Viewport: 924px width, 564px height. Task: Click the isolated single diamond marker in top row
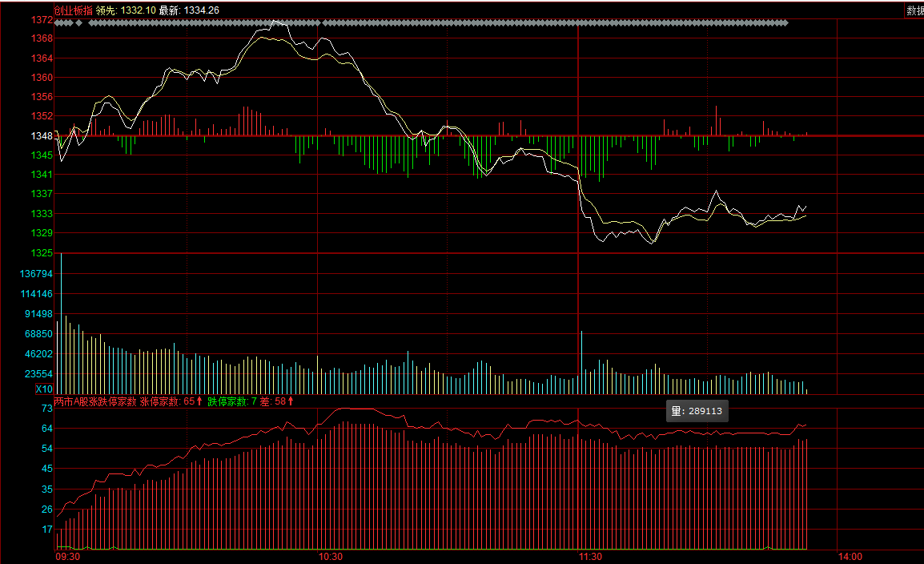point(78,22)
